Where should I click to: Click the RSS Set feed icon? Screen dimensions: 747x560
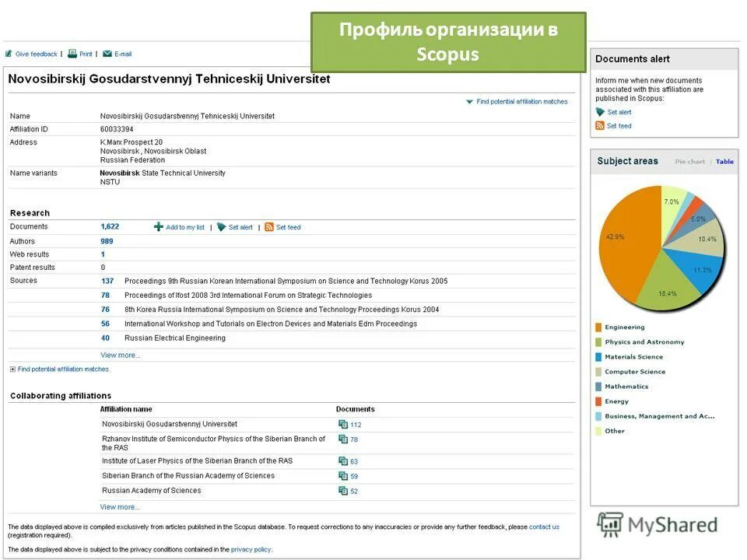[268, 226]
